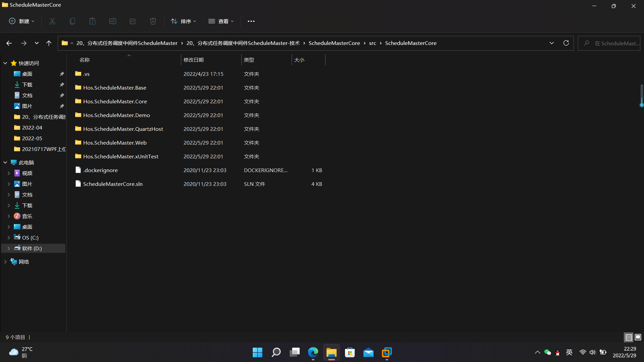Image resolution: width=644 pixels, height=362 pixels.
Task: Click the Share icon in toolbar
Action: coord(133,21)
